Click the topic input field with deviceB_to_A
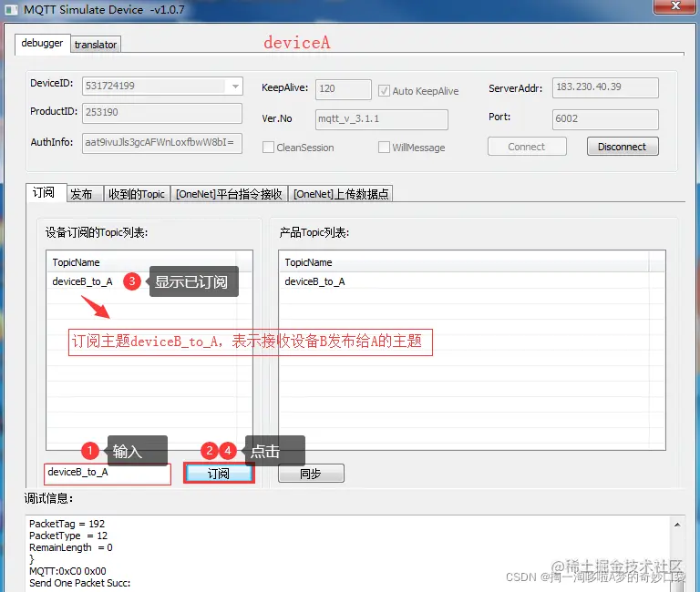Viewport: 700px width, 592px height. pyautogui.click(x=108, y=474)
